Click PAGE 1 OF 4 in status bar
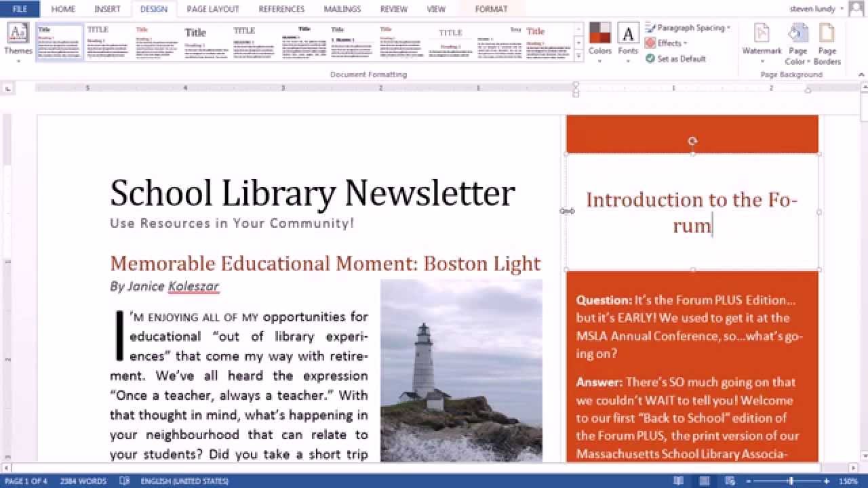 tap(26, 481)
